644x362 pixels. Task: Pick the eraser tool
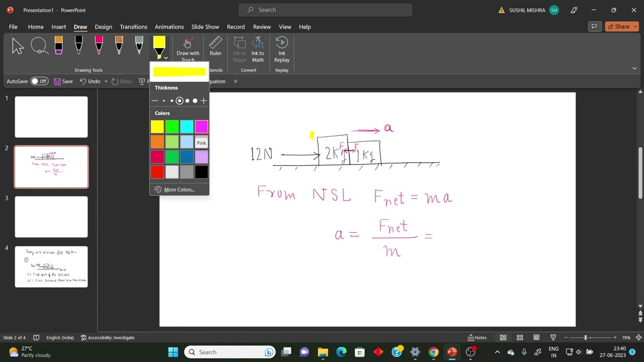pyautogui.click(x=58, y=46)
